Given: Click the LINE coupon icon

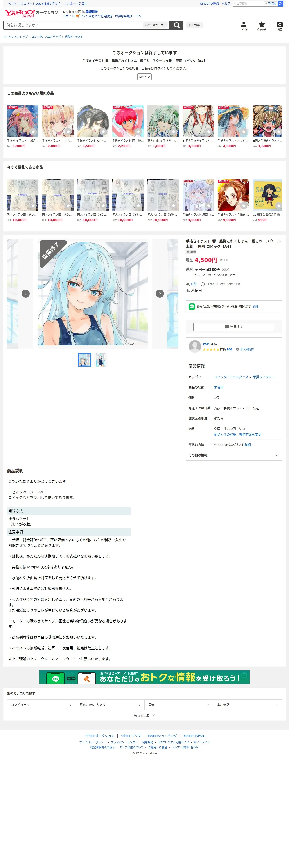Looking at the screenshot, I should [192, 306].
